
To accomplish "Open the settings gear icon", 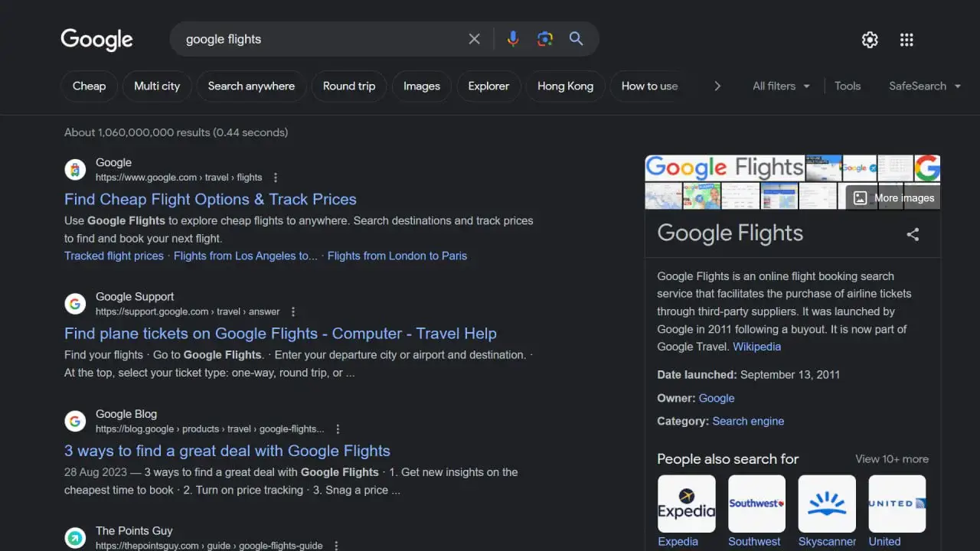I will point(870,40).
